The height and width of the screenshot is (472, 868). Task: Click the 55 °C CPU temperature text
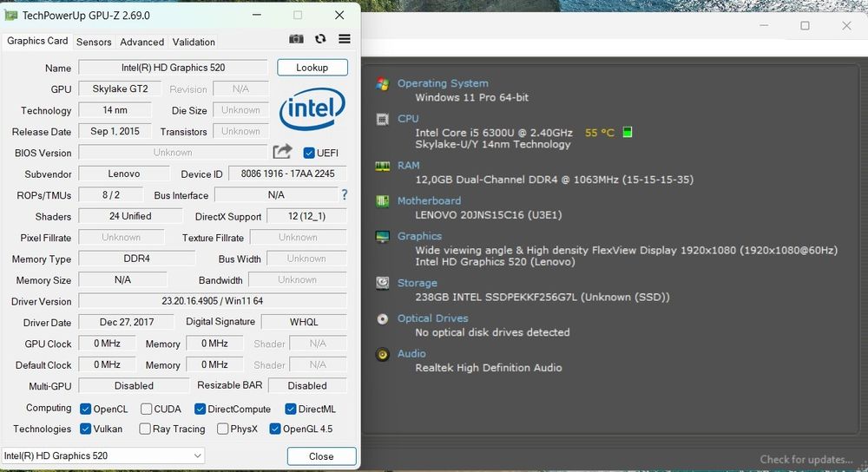tap(600, 133)
